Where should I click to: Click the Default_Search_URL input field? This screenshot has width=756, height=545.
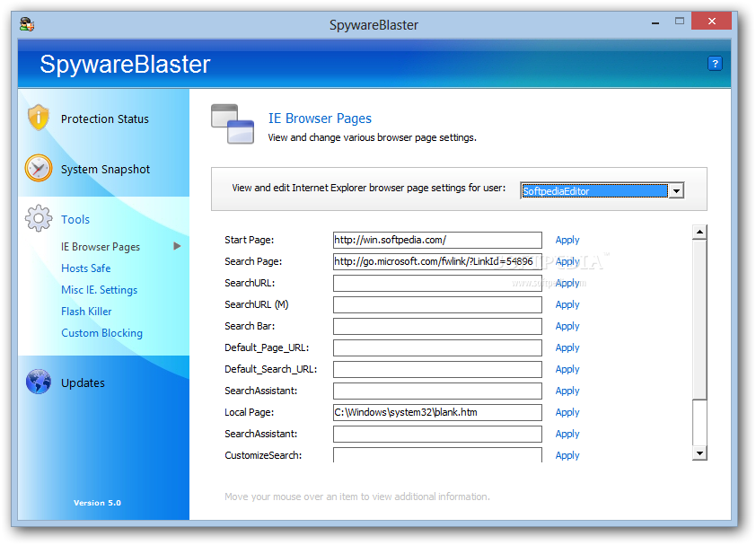(437, 369)
